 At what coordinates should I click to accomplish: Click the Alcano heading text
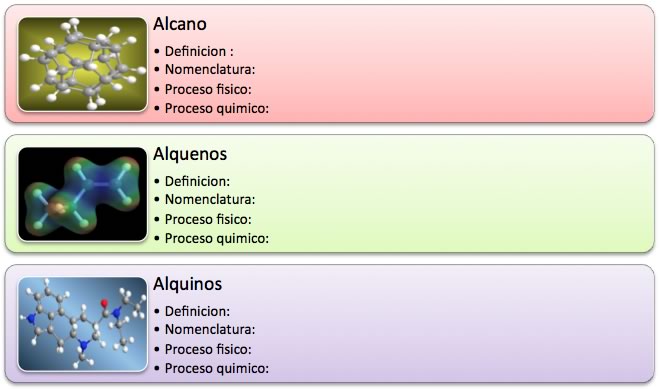coord(180,24)
